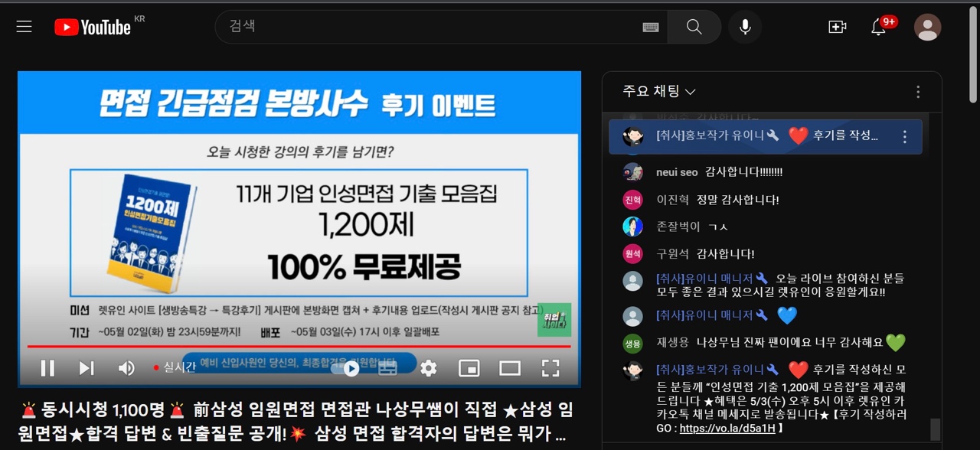This screenshot has height=450, width=980.
Task: Toggle theater mode view
Action: pos(510,368)
